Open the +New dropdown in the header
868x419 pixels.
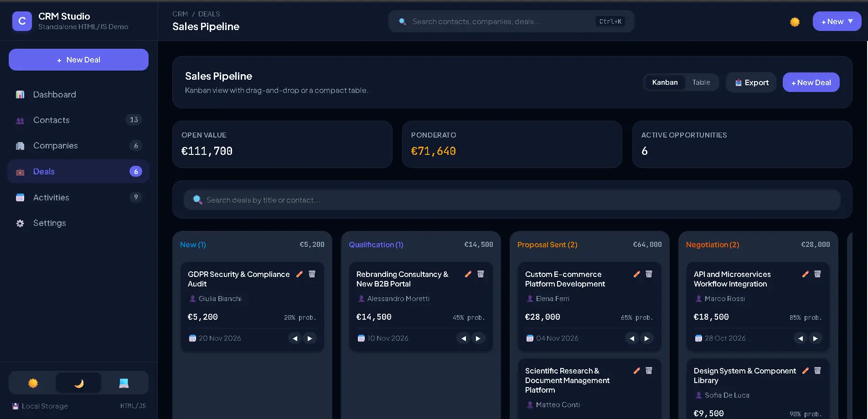click(837, 21)
